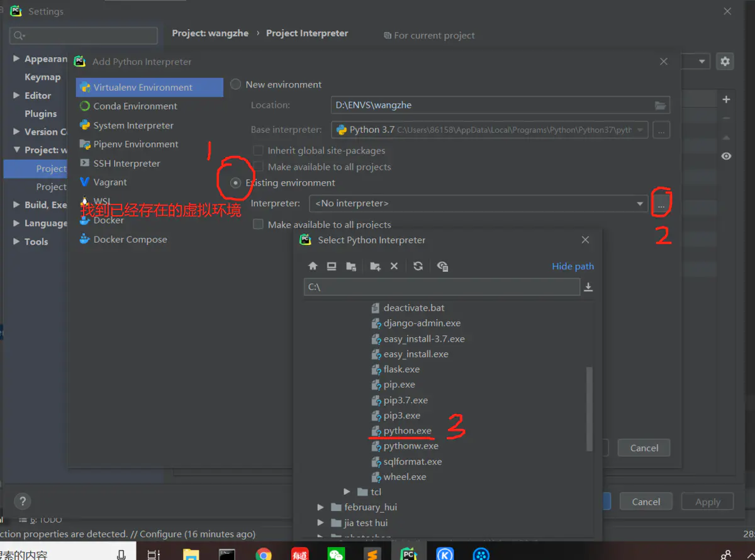
Task: Refresh the file tree
Action: click(x=418, y=266)
